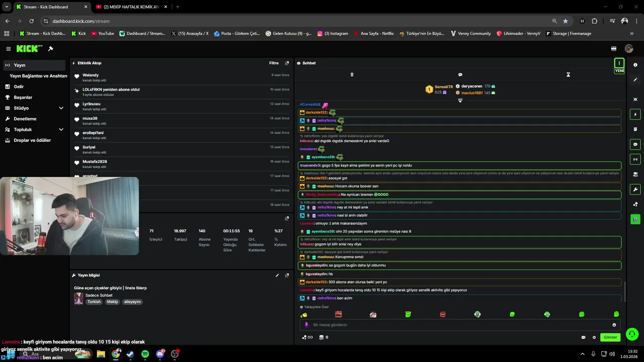Click the green clapperboard icon in right sidebar
The width and height of the screenshot is (644, 362).
click(635, 219)
